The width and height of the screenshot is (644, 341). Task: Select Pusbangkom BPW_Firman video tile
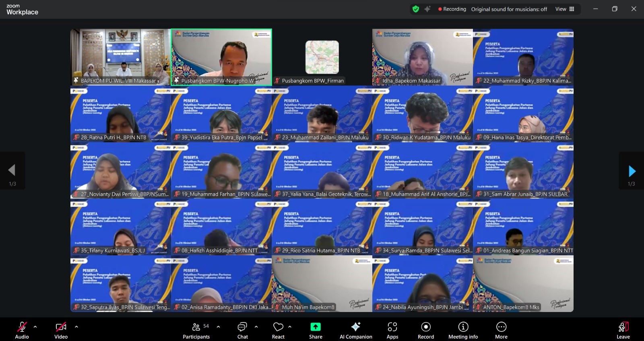(322, 57)
